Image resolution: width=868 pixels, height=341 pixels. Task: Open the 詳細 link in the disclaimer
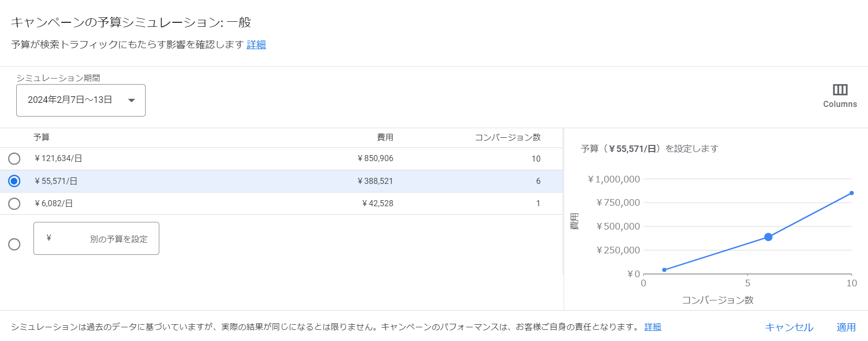click(x=652, y=327)
